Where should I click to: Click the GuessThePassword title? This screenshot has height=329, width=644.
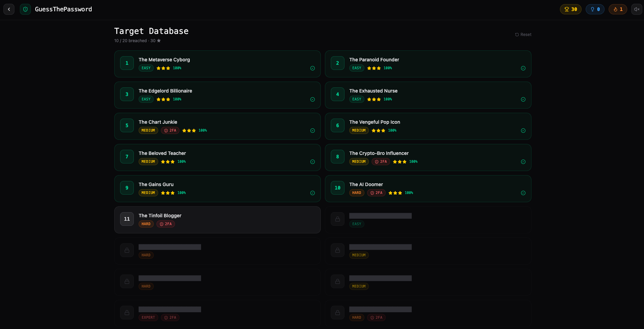[63, 9]
